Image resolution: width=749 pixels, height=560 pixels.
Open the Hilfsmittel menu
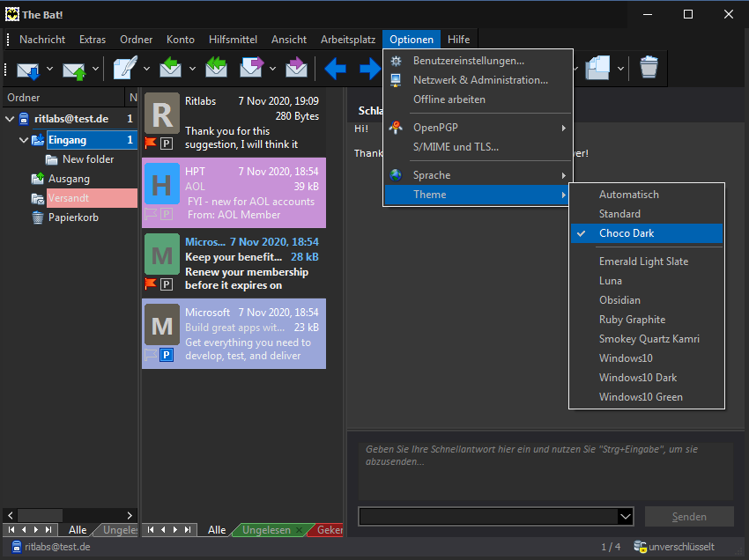233,40
